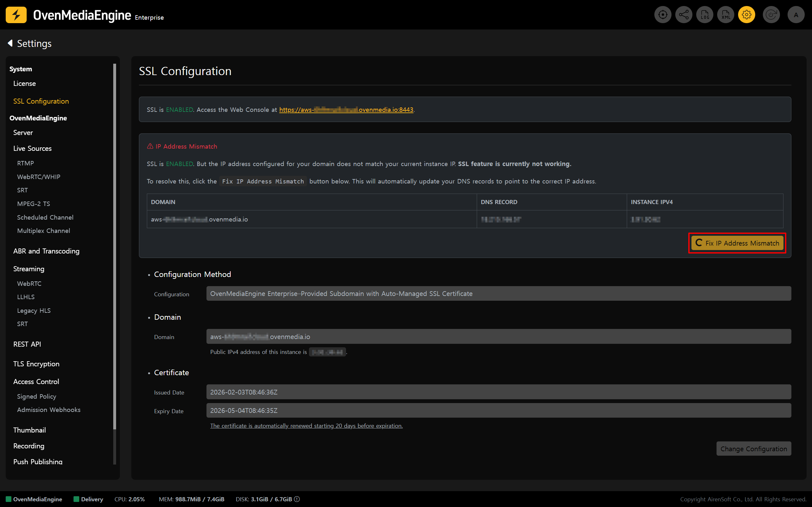812x507 pixels.
Task: Click the back arrow beside Settings
Action: (x=10, y=43)
